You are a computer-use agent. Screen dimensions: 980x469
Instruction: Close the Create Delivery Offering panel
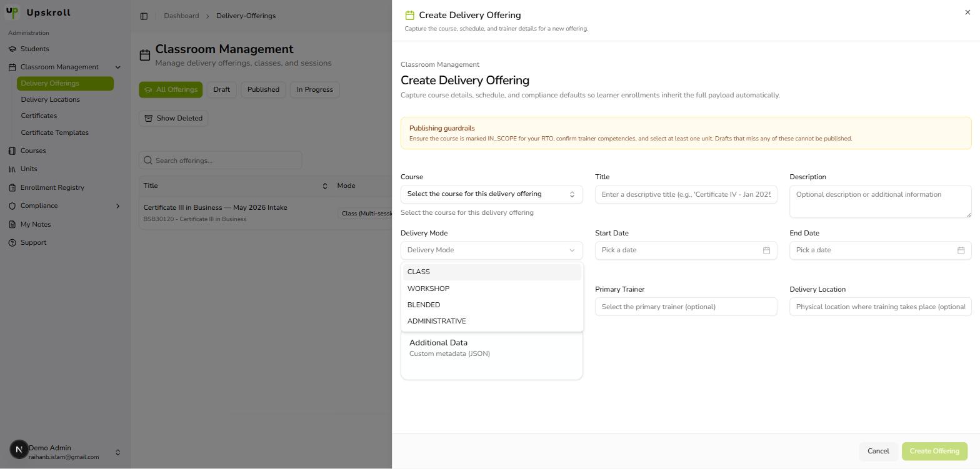tap(967, 12)
